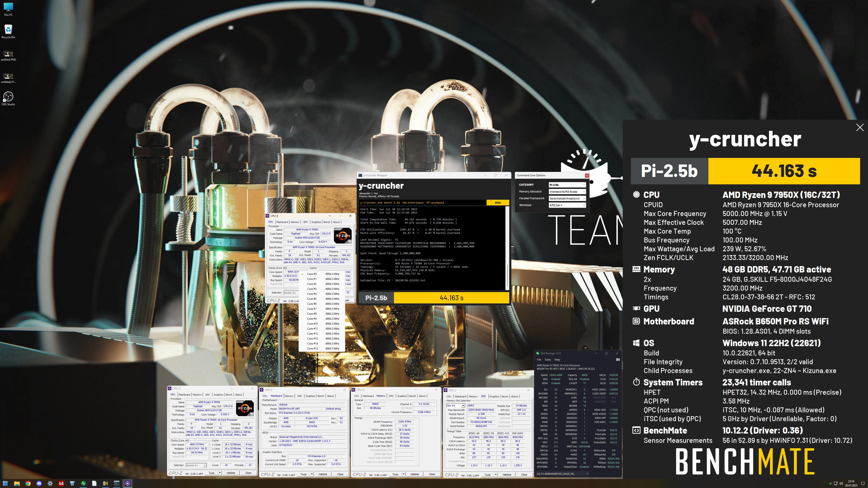Take a screenshot with the ZenTimings camera icon
This screenshot has width=868, height=488.
click(x=618, y=360)
